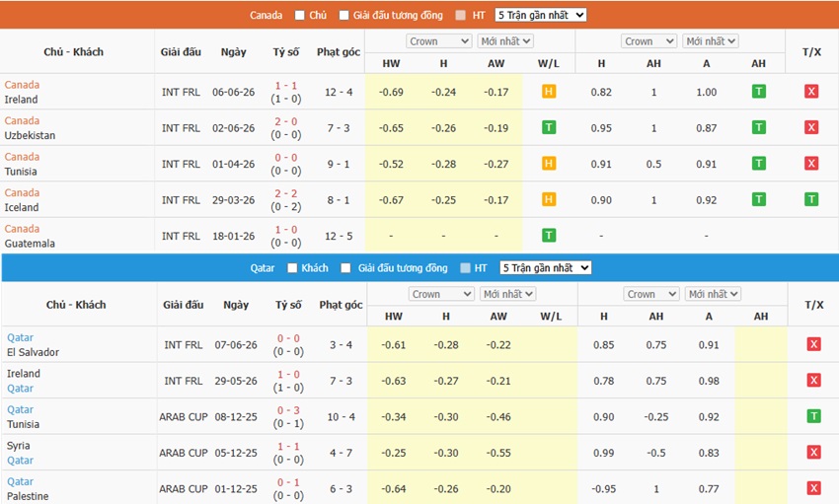Click the green T T/X badge in Canada-Iceland row
The width and height of the screenshot is (839, 504).
point(811,199)
